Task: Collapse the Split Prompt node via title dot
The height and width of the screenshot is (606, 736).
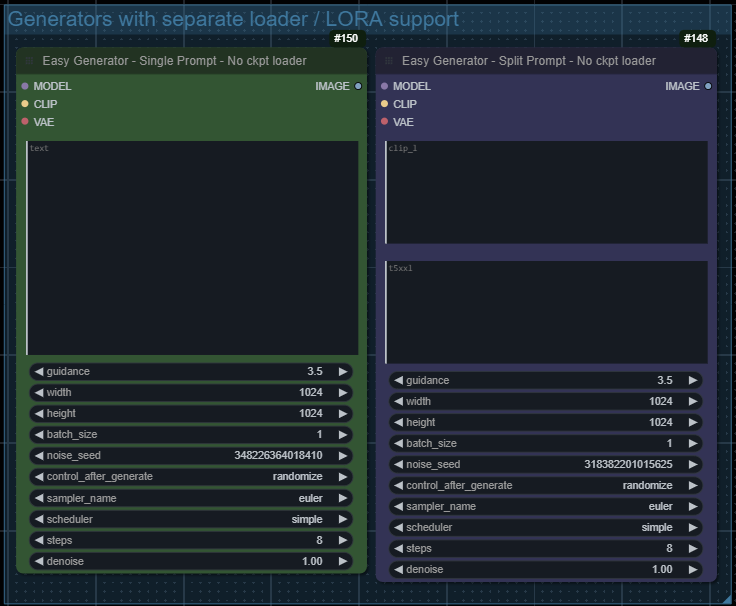Action: (390, 61)
